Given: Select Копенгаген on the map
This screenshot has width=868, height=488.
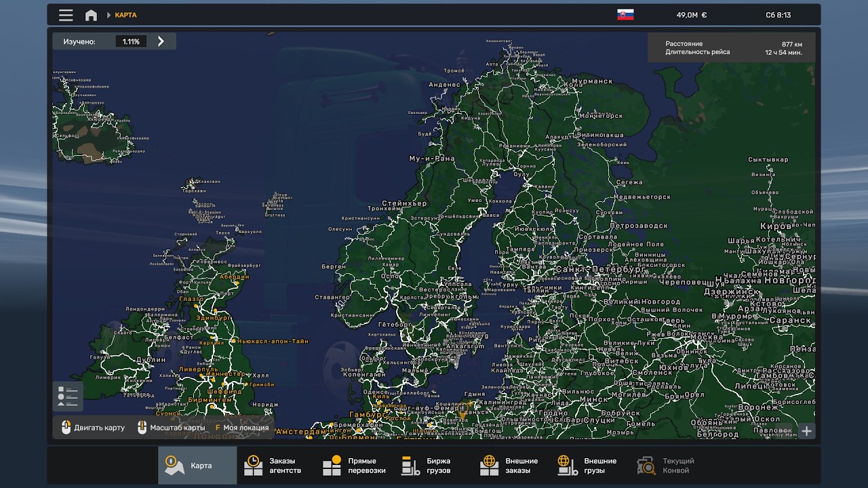Looking at the screenshot, I should [x=364, y=374].
